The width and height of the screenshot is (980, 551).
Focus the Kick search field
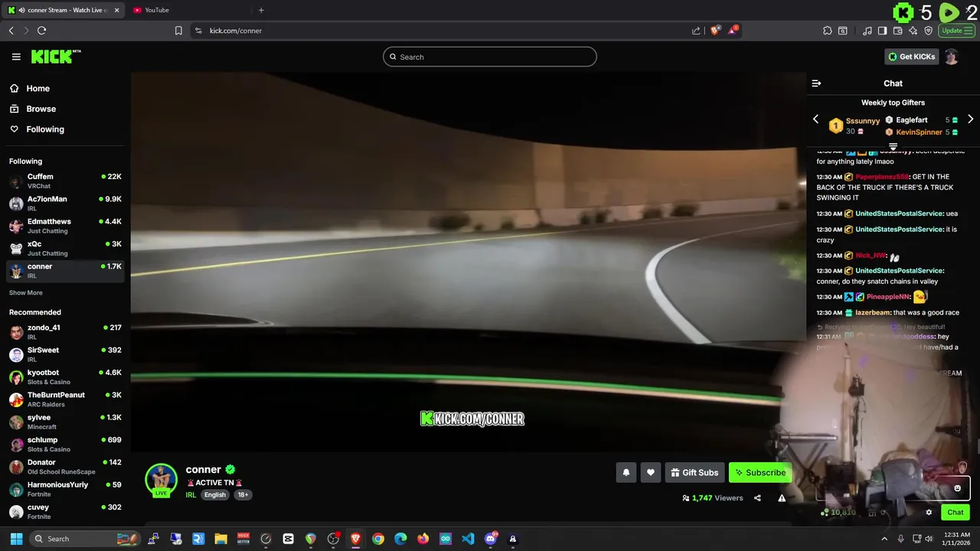tap(490, 57)
